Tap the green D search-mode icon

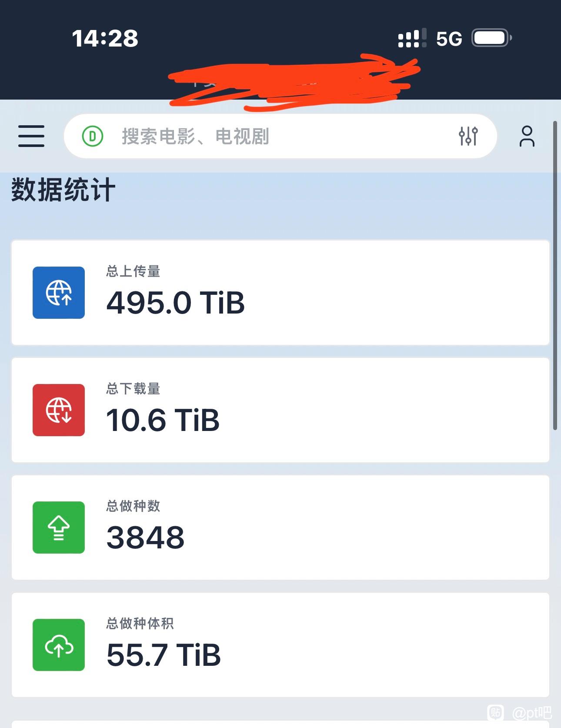coord(93,137)
